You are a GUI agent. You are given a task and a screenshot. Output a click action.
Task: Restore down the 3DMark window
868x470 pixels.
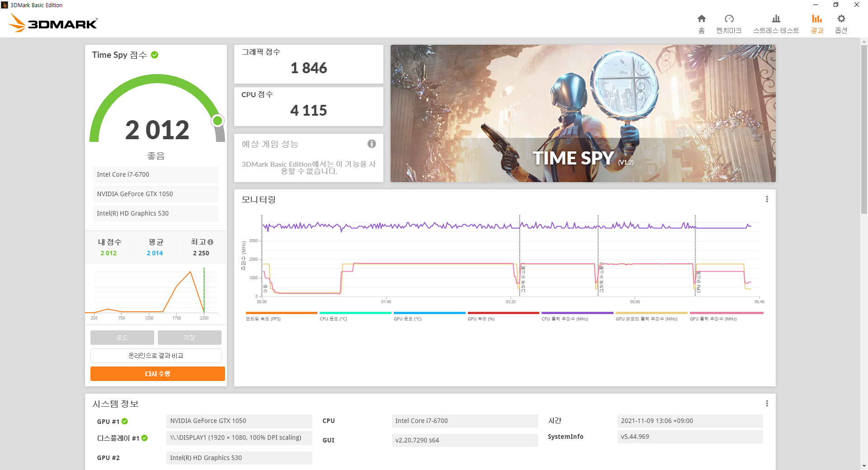(836, 5)
